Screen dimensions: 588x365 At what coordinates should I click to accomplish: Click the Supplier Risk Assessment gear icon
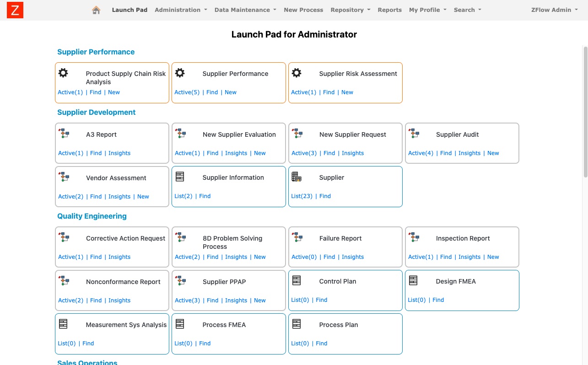(x=297, y=73)
